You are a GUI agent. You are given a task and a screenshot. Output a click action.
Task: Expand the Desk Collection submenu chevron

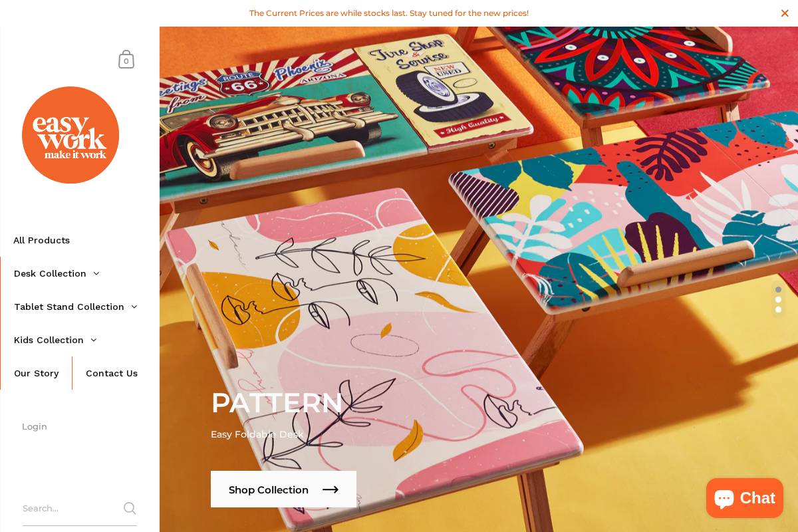coord(96,273)
